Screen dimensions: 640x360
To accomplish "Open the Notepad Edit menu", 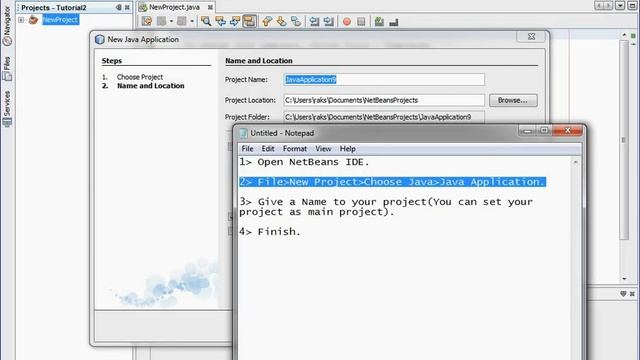I will coord(268,149).
